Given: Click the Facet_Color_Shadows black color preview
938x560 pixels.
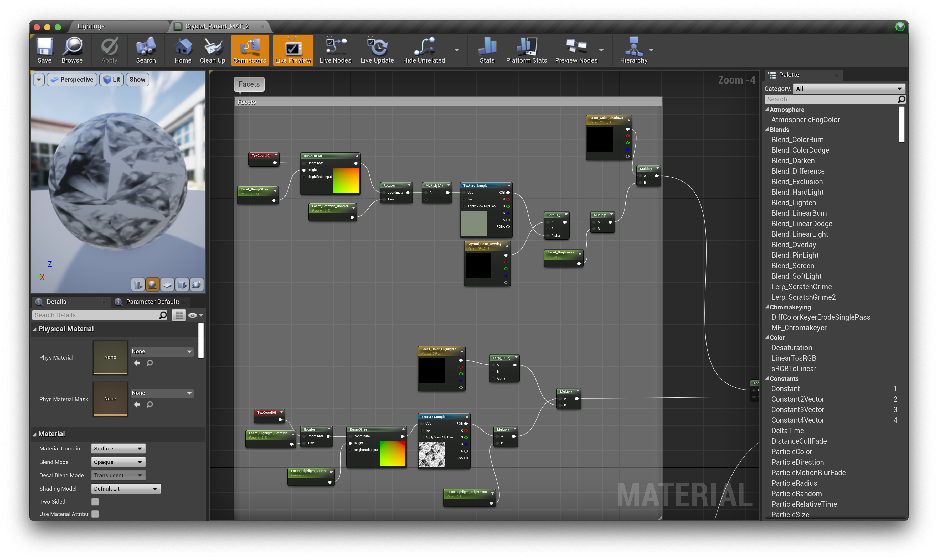Looking at the screenshot, I should tap(600, 140).
